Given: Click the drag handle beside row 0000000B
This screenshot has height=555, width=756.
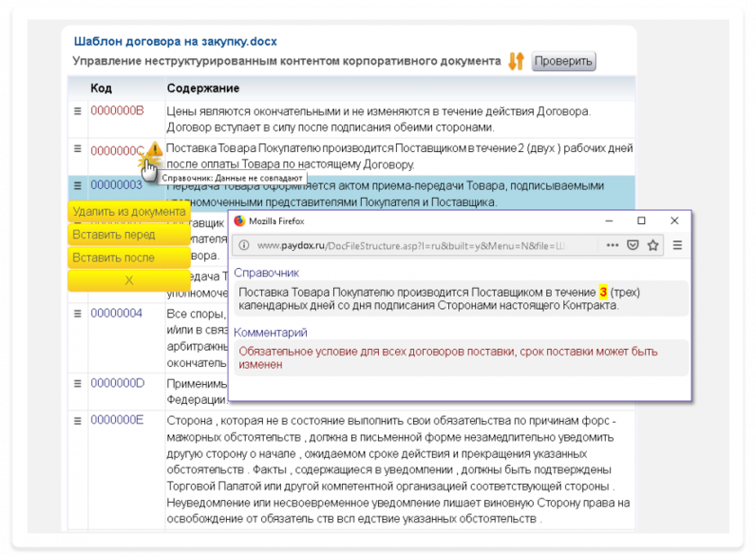Looking at the screenshot, I should [76, 109].
